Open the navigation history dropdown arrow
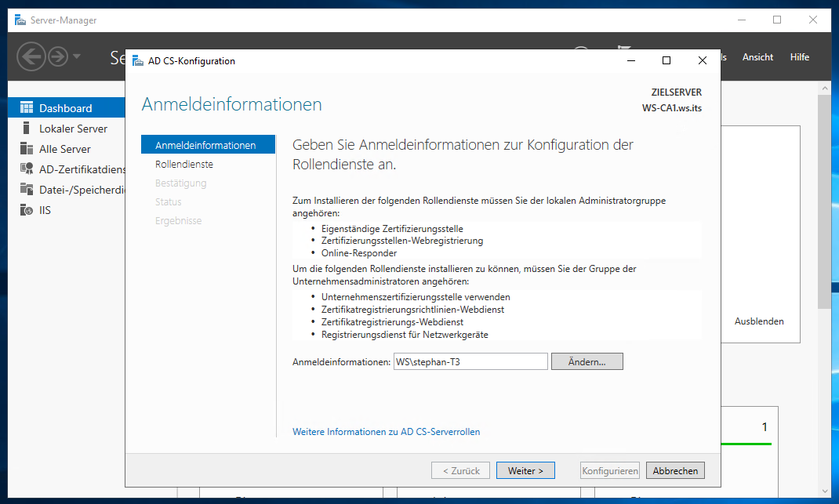The image size is (839, 504). tap(77, 56)
